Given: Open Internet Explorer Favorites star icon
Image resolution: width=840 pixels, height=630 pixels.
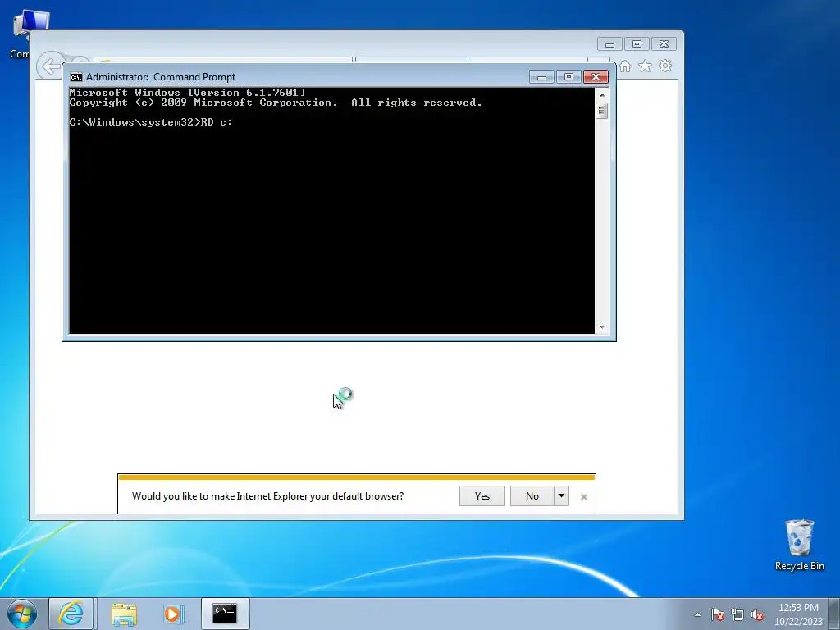Looking at the screenshot, I should (x=645, y=66).
